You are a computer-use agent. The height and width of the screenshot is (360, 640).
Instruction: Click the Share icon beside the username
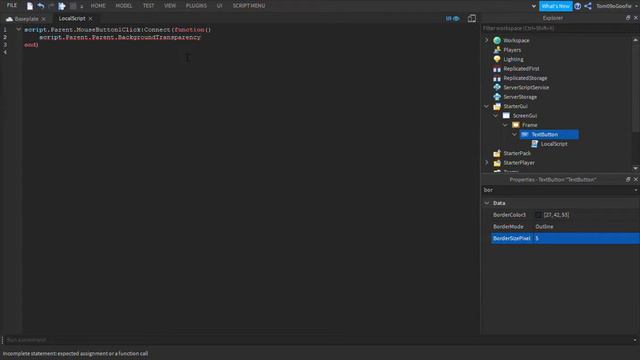[x=588, y=6]
